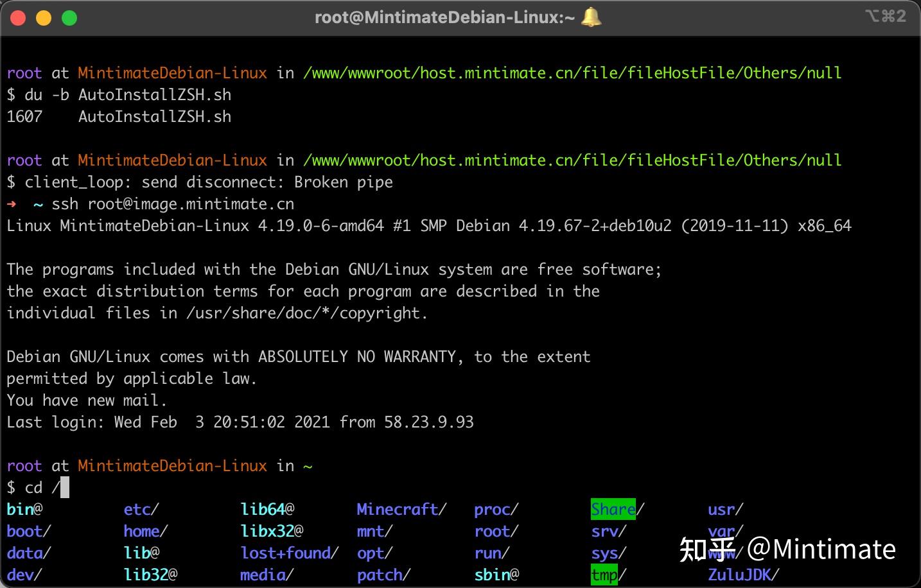The image size is (921, 588).
Task: Select the highlighted tmp/ directory
Action: click(604, 575)
